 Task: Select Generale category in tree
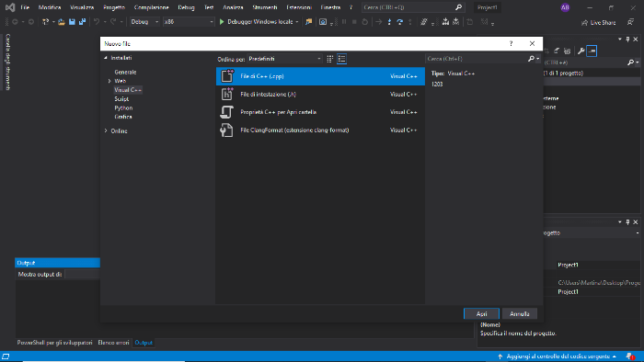125,73
